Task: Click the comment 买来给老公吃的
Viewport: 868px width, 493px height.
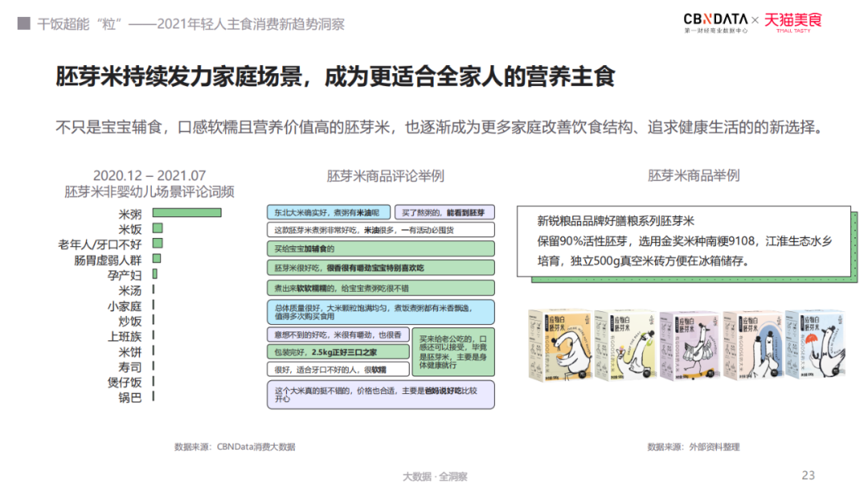Action: coord(453,351)
